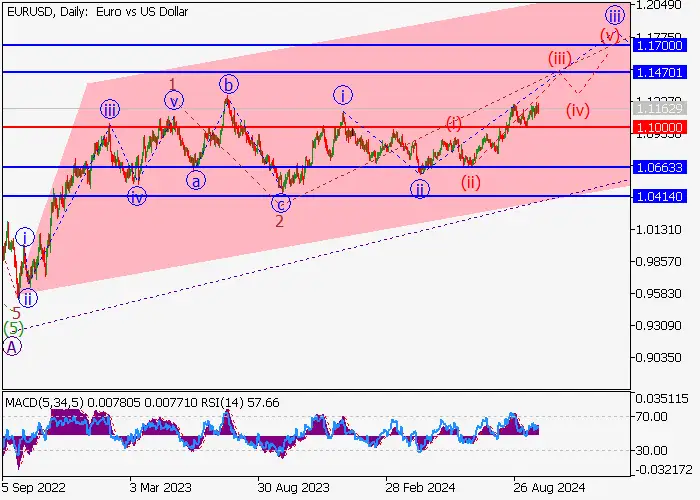Click the 0.95830 price axis value
This screenshot has height=500, width=700.
click(659, 294)
